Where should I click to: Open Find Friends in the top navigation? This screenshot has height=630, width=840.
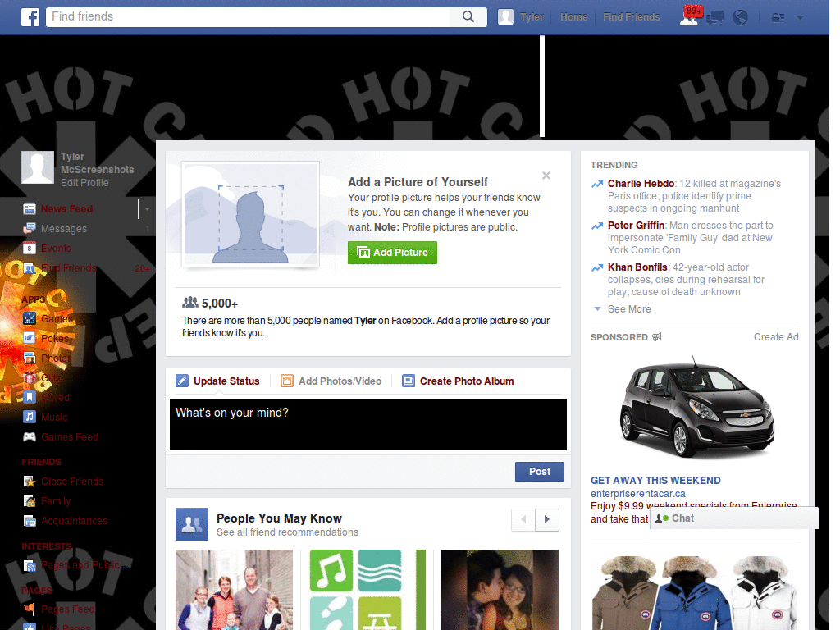click(x=631, y=17)
